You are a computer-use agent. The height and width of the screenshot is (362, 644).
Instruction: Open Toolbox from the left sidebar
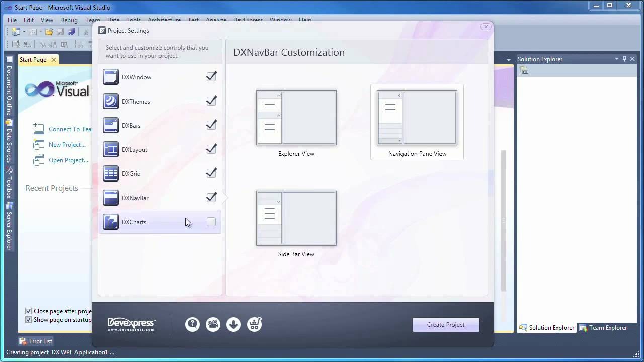(x=9, y=183)
